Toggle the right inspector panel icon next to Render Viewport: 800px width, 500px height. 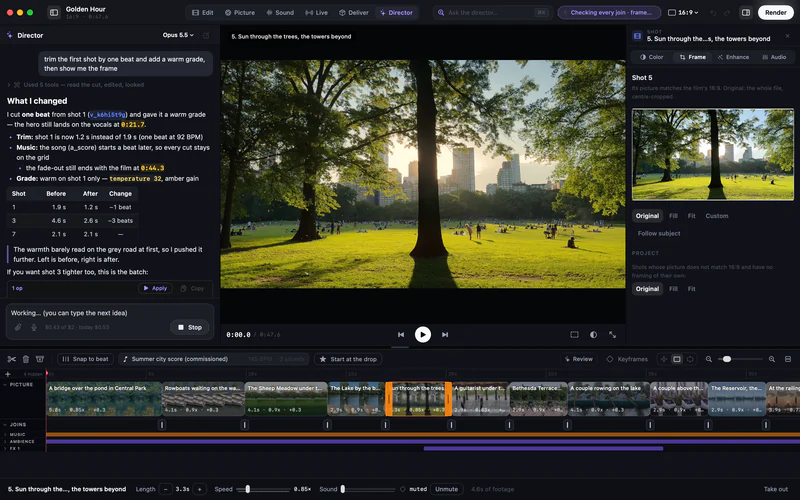(x=746, y=12)
